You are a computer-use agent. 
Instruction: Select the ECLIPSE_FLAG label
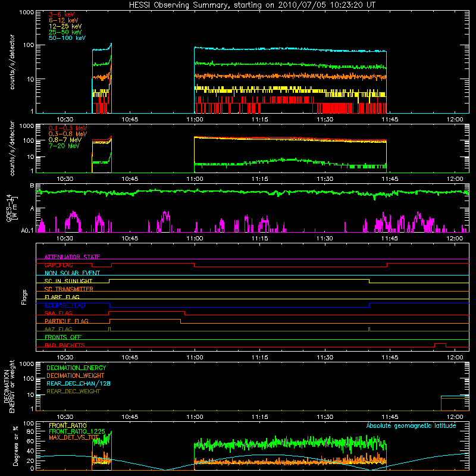coord(65,305)
